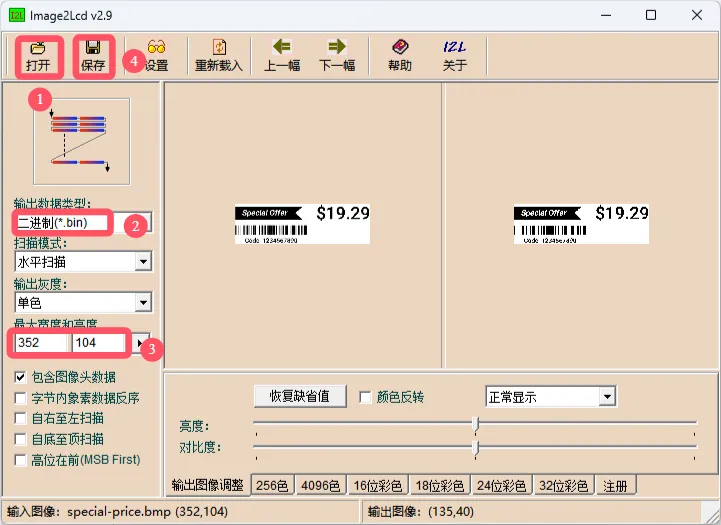Click the scan direction diagram thumbnail
This screenshot has width=721, height=525.
[x=81, y=142]
